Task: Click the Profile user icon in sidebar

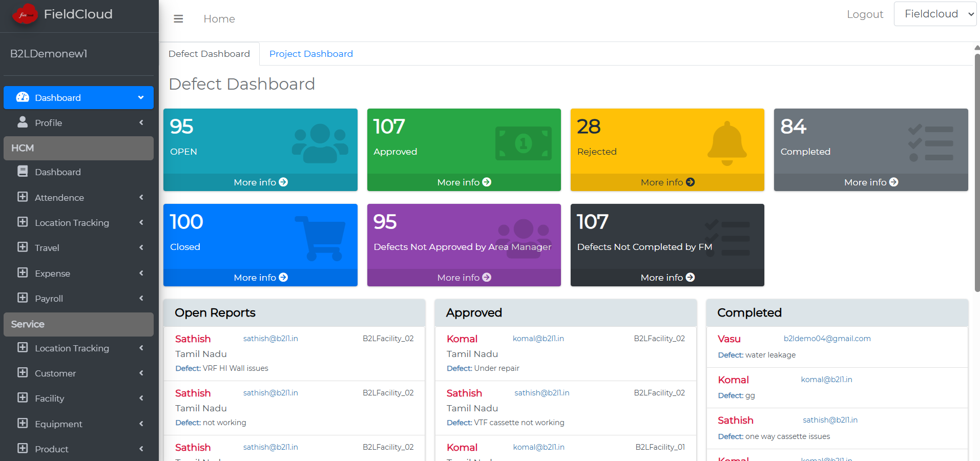Action: pos(23,122)
